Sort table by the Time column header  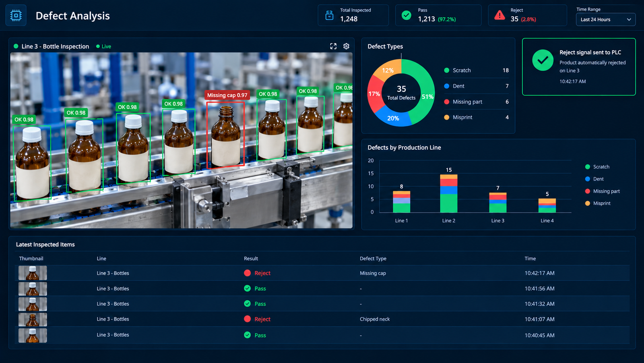point(530,259)
